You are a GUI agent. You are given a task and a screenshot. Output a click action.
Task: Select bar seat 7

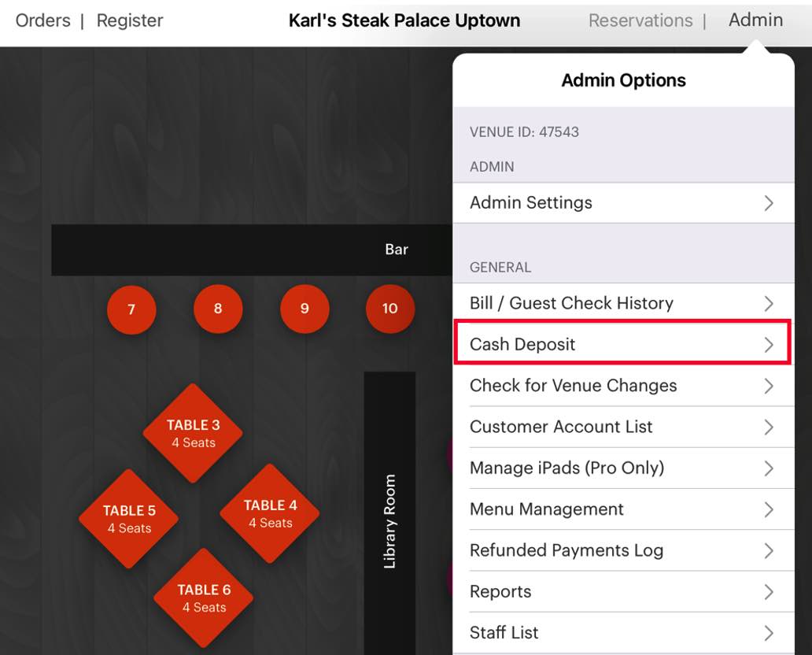[131, 309]
